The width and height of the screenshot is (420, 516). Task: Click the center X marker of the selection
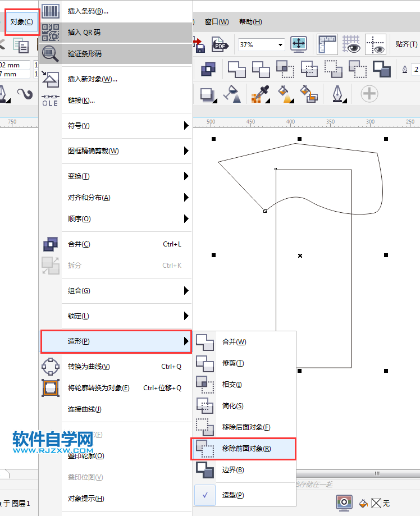tap(300, 255)
